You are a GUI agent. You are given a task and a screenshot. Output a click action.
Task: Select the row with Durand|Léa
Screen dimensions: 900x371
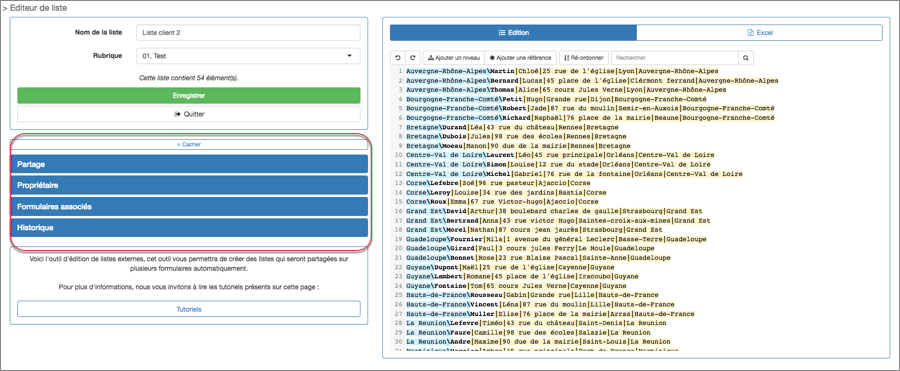pos(512,127)
